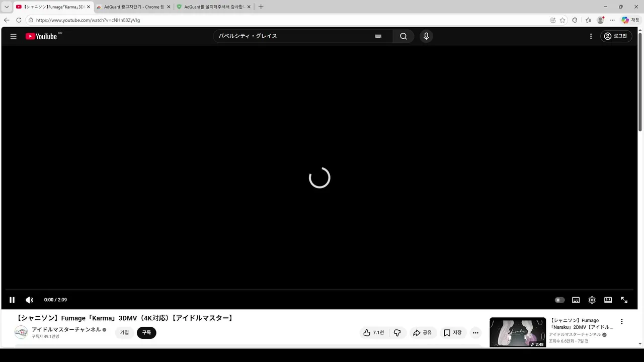Open a new browser tab

tap(261, 7)
